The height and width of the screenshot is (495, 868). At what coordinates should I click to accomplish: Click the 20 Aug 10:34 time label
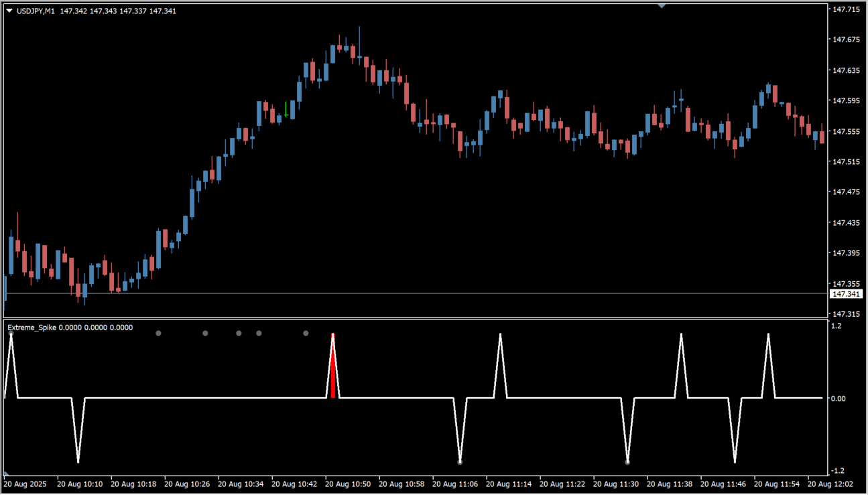(241, 484)
